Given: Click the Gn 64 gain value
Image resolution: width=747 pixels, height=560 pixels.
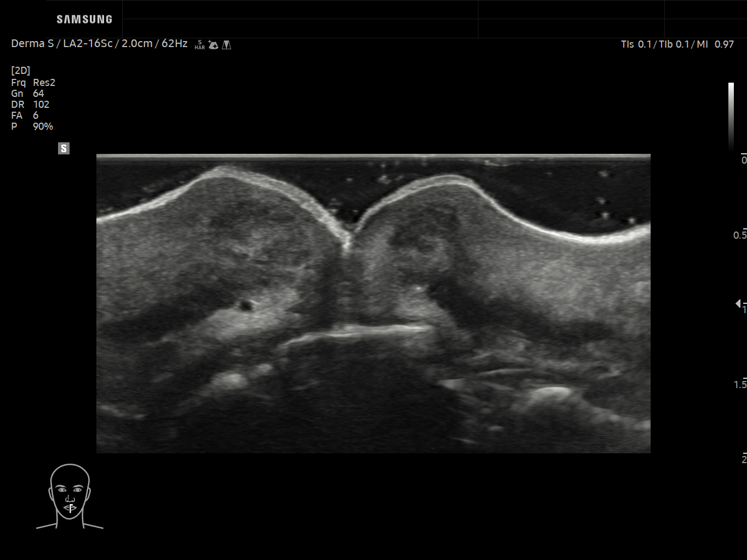Looking at the screenshot, I should point(27,94).
